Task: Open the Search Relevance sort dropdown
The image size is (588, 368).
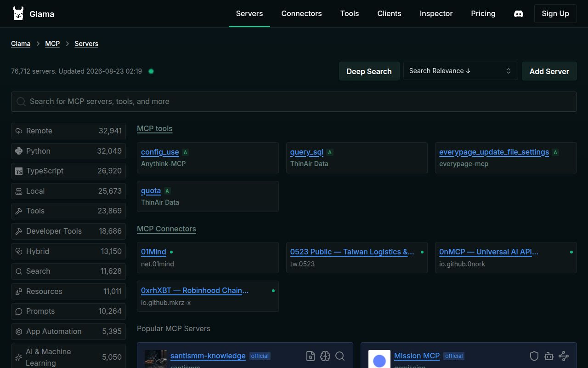Action: [x=460, y=71]
